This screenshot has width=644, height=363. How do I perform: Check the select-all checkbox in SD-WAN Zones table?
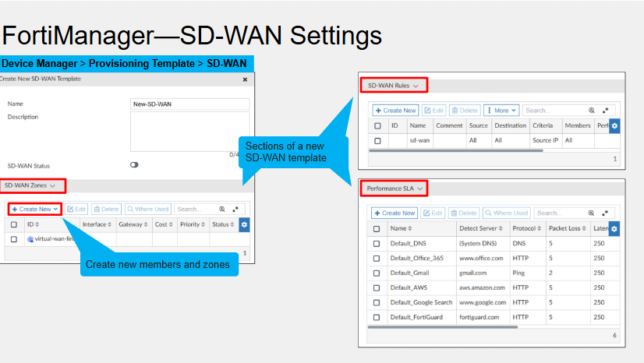pos(14,225)
